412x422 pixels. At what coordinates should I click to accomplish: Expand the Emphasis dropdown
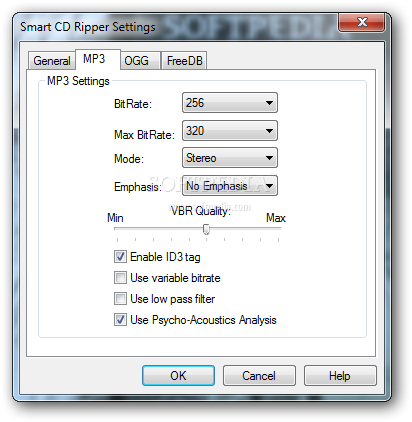click(230, 186)
